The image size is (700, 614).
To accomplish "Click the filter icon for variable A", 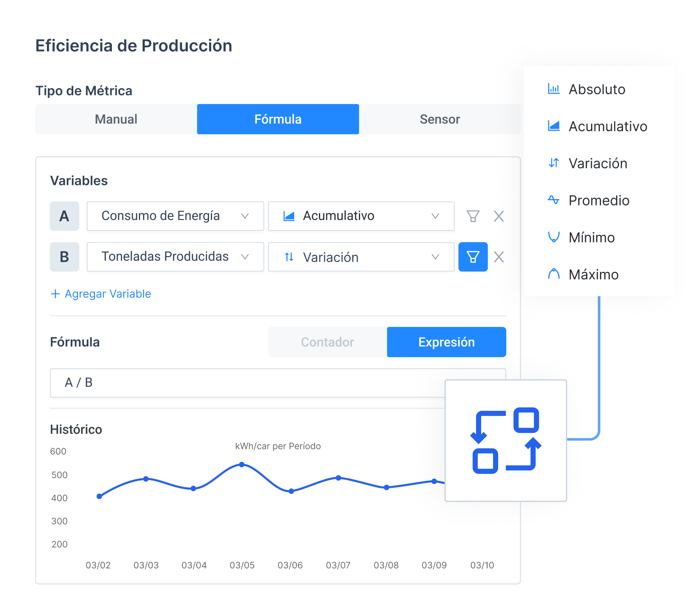I will click(473, 216).
